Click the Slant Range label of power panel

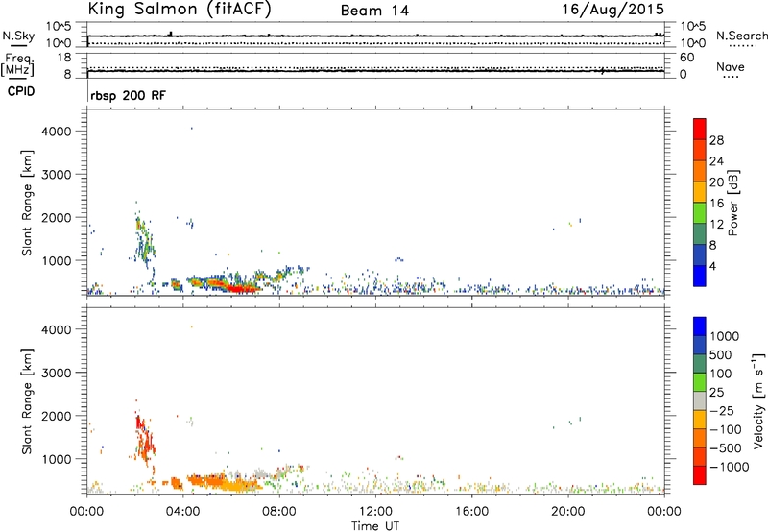click(x=27, y=203)
